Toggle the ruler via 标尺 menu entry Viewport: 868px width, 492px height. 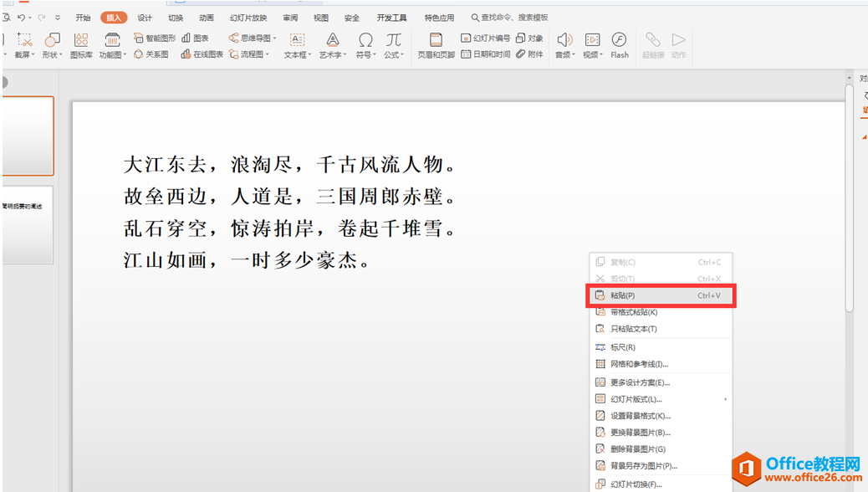(x=631, y=346)
